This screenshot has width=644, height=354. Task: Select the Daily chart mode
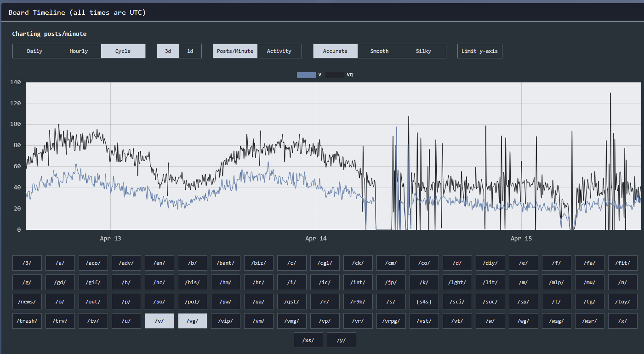[x=34, y=51]
